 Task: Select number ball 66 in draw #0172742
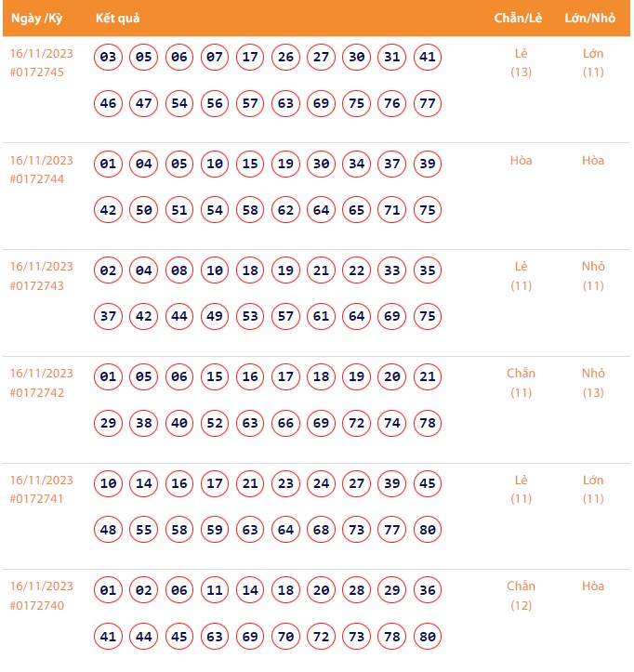285,423
